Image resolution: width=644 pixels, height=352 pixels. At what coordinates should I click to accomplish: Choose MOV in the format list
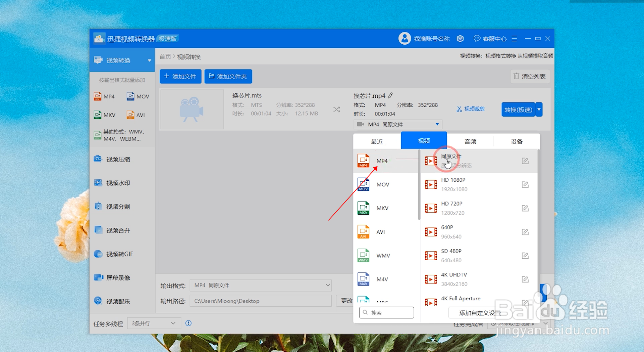tap(386, 184)
